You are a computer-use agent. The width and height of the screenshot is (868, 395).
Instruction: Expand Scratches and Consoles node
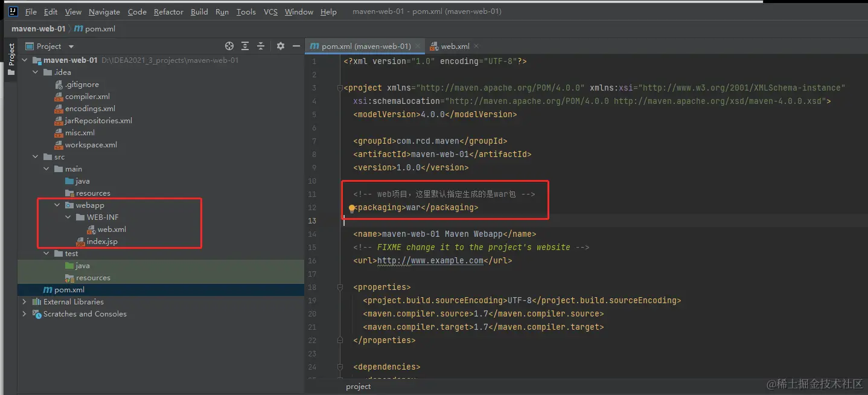[25, 314]
